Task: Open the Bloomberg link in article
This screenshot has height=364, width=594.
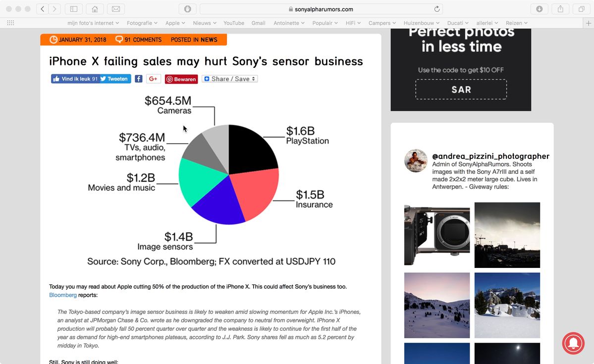Action: point(63,295)
